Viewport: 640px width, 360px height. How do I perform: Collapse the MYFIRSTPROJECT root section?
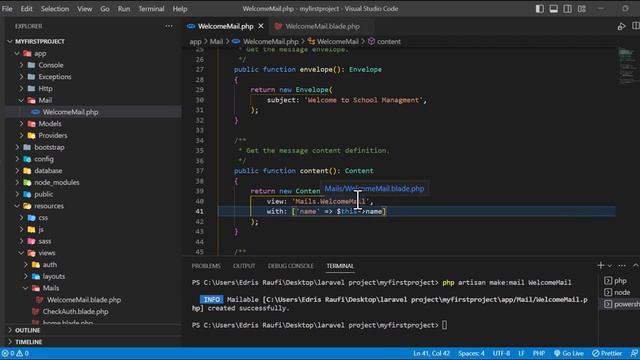10,42
